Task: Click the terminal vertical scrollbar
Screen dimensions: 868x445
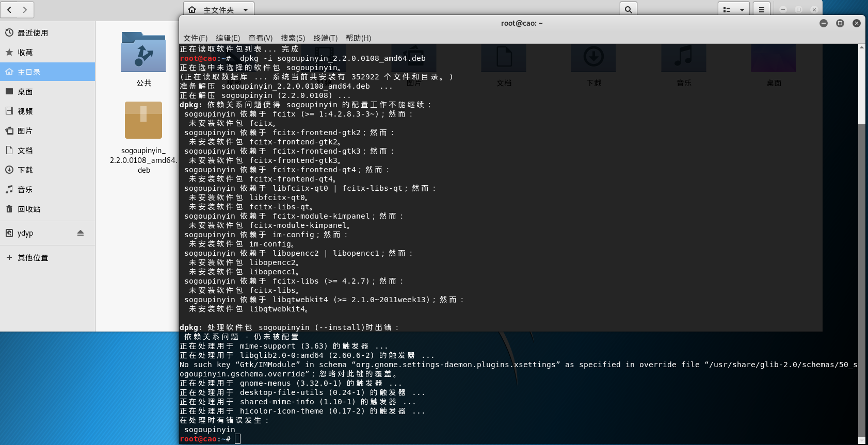Action: tap(861, 280)
